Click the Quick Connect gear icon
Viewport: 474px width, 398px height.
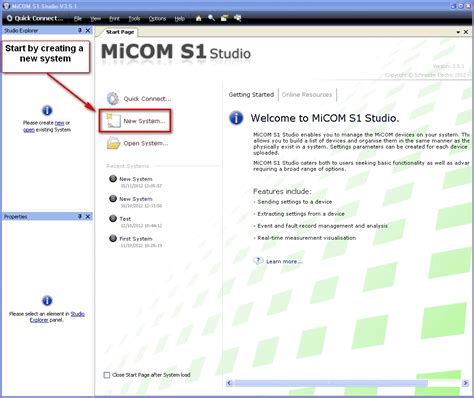pyautogui.click(x=113, y=99)
